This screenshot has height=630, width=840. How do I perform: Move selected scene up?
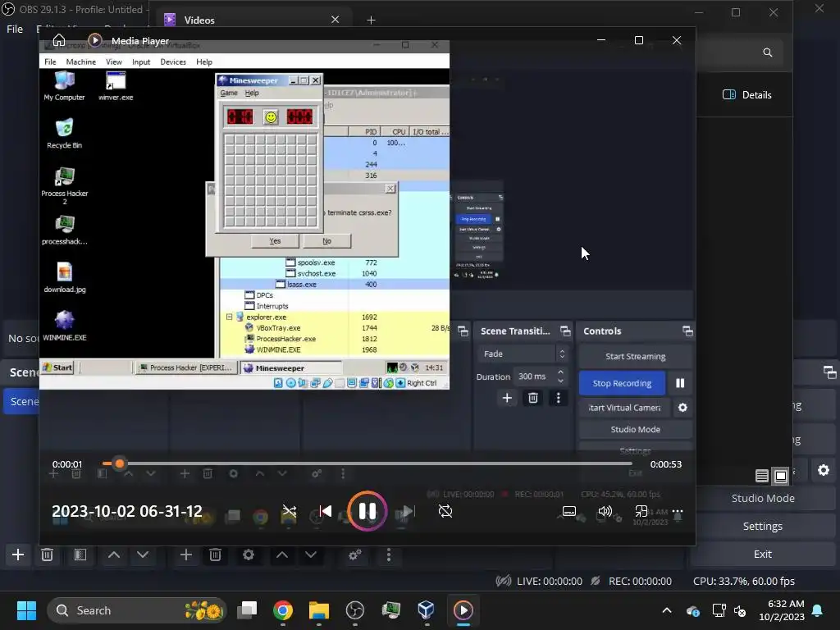pos(114,555)
